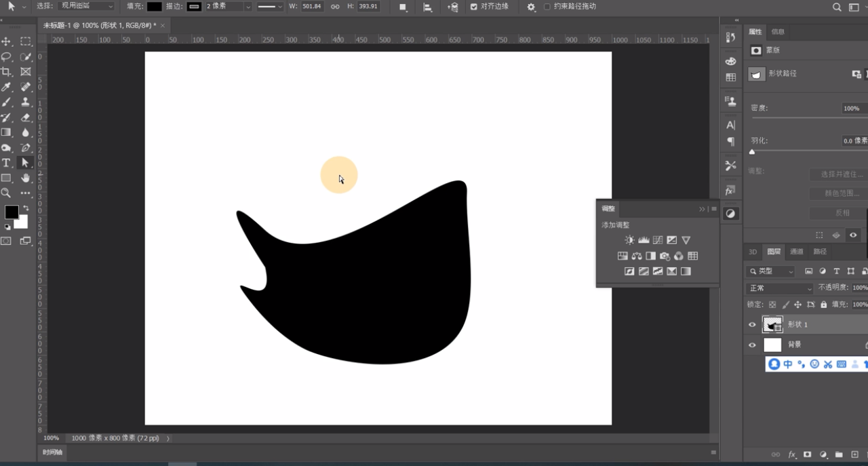Open the search magnifier in top bar
The height and width of the screenshot is (466, 868).
(x=837, y=7)
